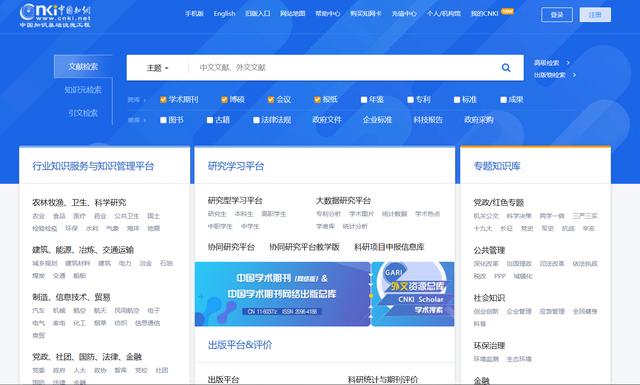Open the English version link
Image resolution: width=640 pixels, height=385 pixels.
[x=224, y=13]
